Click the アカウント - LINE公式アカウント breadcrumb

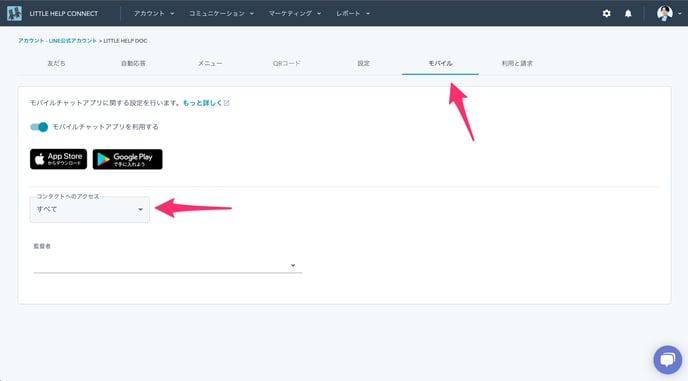[57, 41]
